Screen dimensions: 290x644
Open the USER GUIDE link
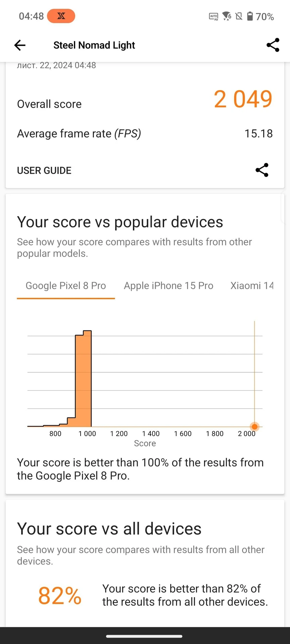pyautogui.click(x=44, y=170)
